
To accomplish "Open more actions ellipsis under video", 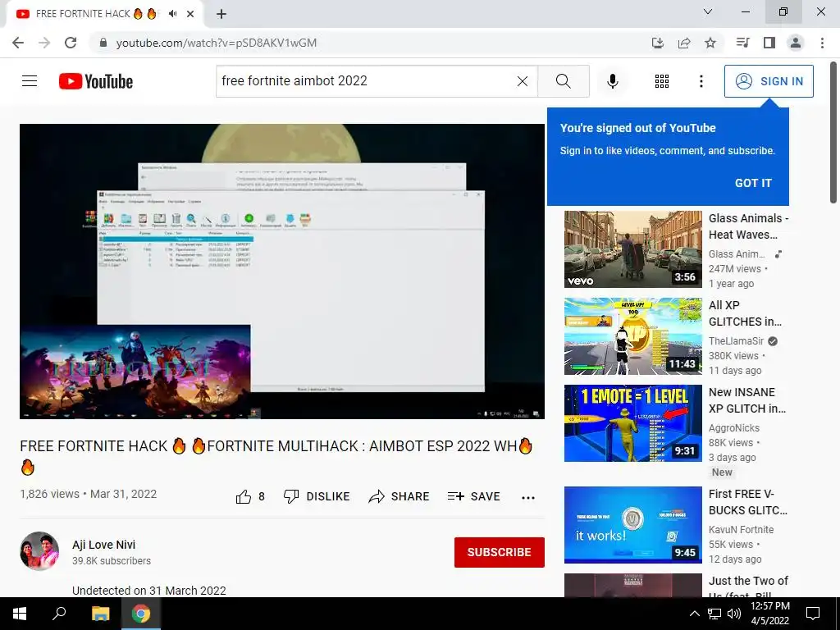I will [528, 498].
